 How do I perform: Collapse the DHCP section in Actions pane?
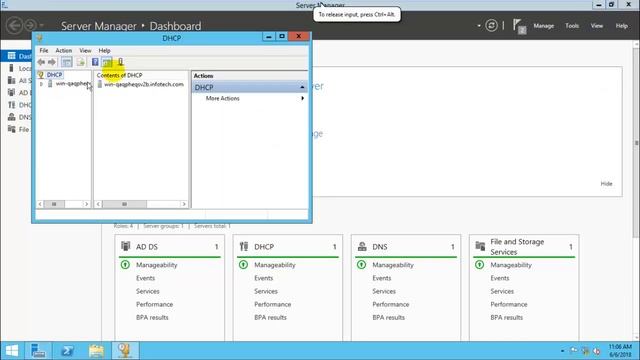pyautogui.click(x=302, y=87)
